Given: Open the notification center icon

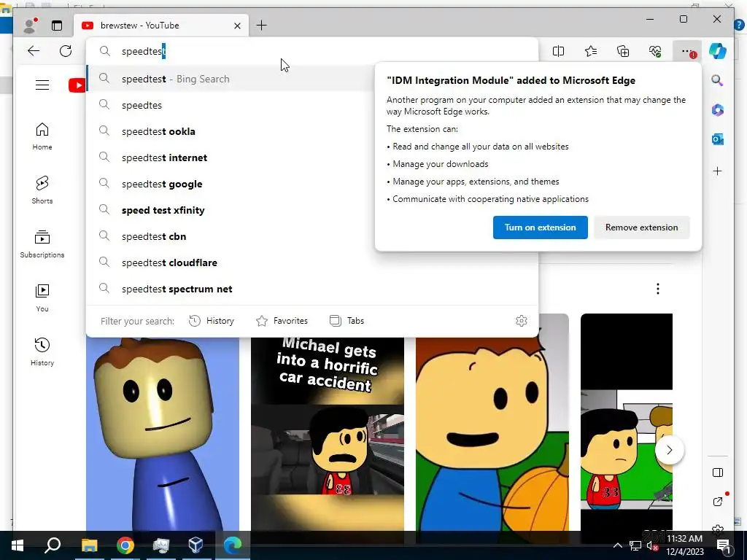Looking at the screenshot, I should point(724,545).
